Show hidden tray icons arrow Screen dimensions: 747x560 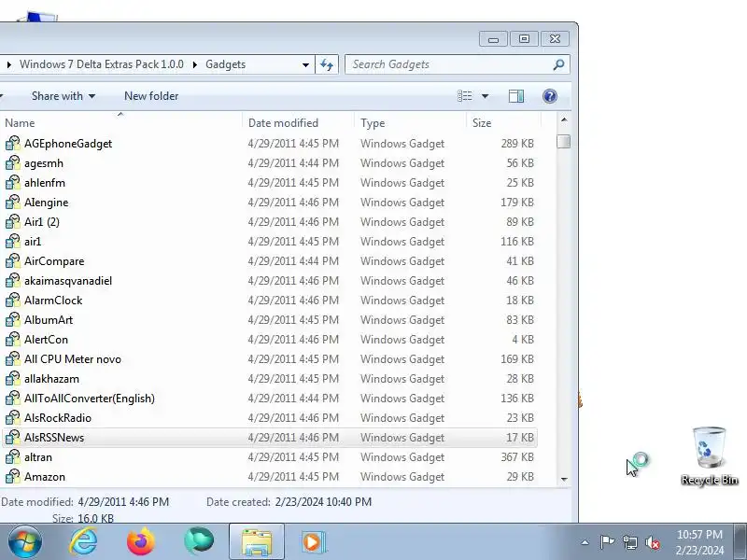[585, 542]
